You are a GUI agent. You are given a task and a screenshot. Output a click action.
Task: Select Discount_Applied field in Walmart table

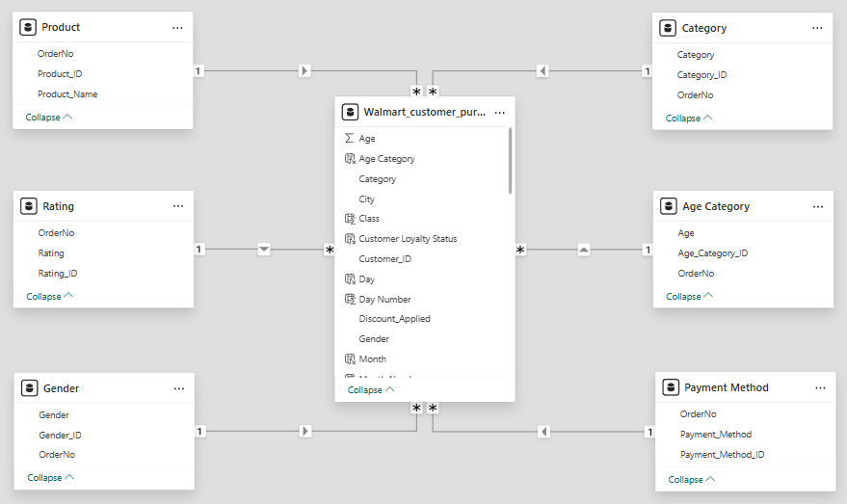point(395,319)
